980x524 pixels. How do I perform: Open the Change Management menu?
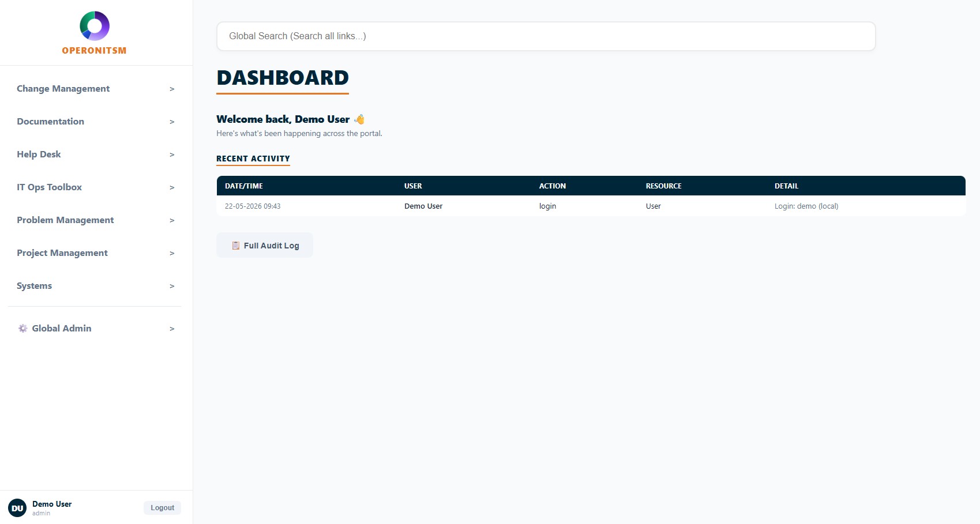[x=95, y=89]
